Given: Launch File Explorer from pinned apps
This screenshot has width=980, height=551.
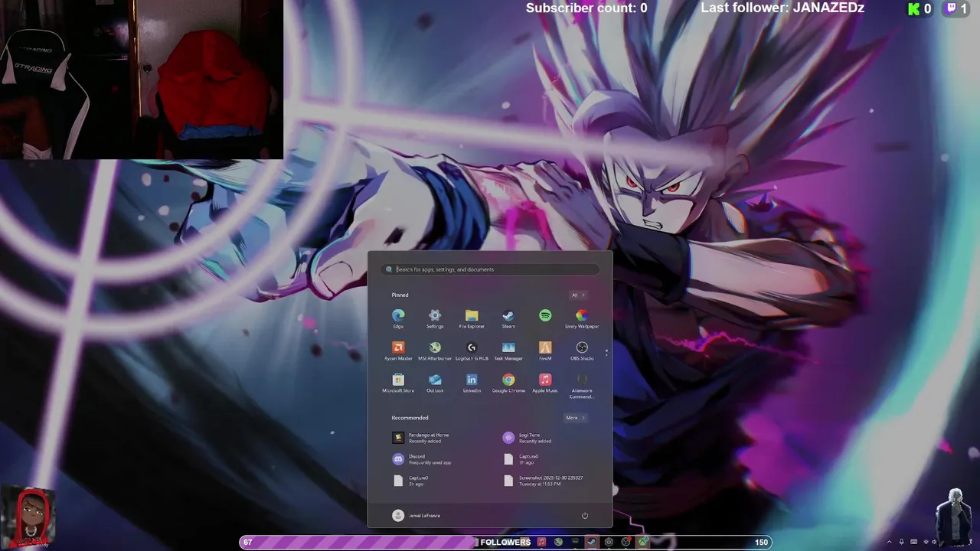Looking at the screenshot, I should 472,318.
